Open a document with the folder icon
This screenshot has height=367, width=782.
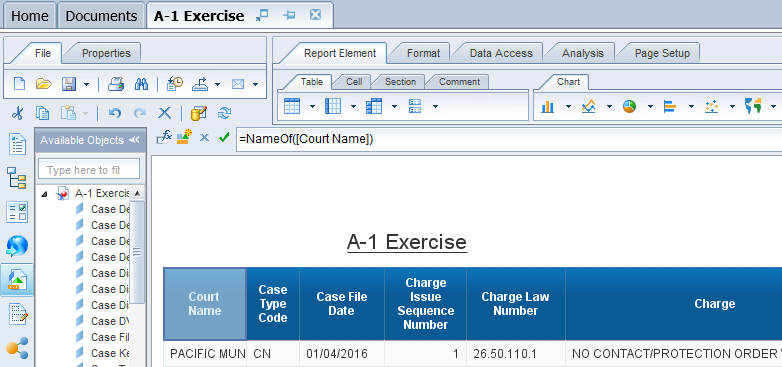click(44, 84)
